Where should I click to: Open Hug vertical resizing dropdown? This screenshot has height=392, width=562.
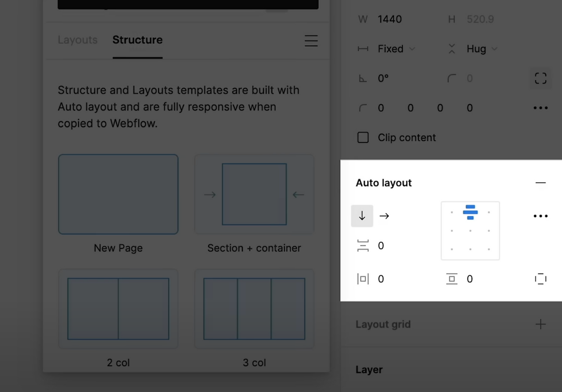pos(482,49)
